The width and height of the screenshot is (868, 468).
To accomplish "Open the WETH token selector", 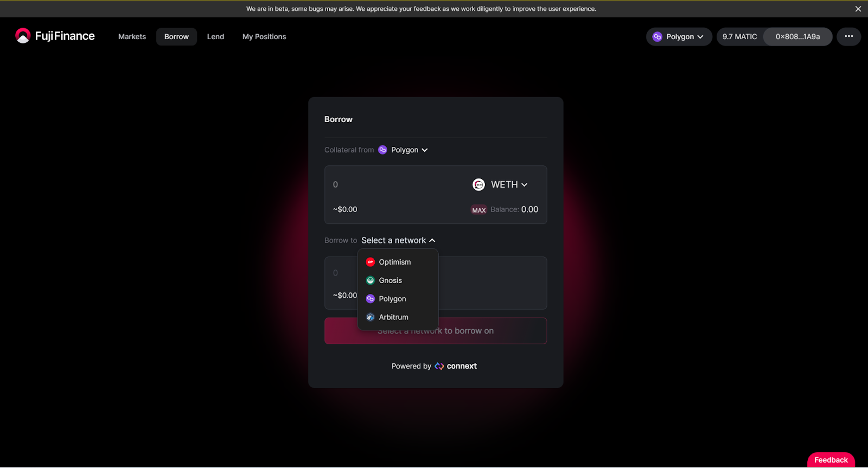I will coord(500,184).
